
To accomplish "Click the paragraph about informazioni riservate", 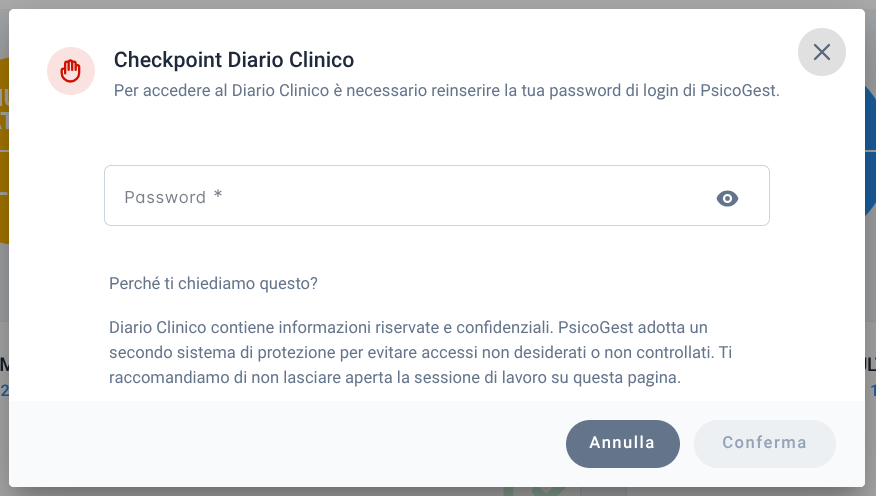I will [x=420, y=352].
